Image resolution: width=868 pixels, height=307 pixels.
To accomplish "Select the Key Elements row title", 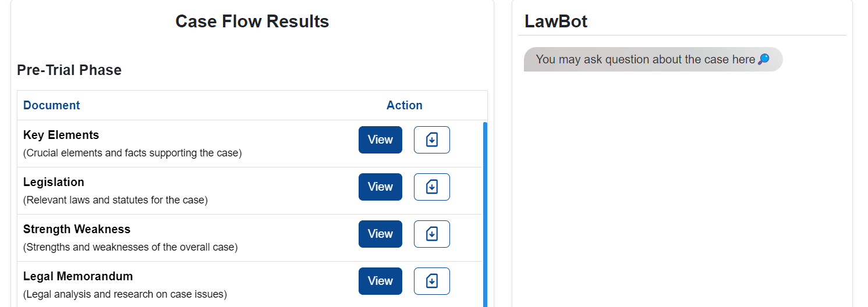I will pos(61,135).
